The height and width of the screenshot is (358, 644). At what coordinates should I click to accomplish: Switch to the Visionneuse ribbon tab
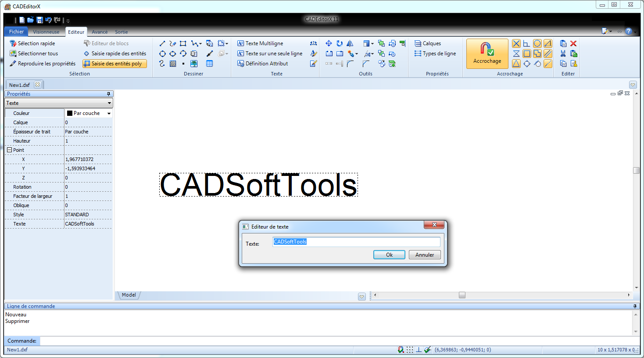coord(46,32)
